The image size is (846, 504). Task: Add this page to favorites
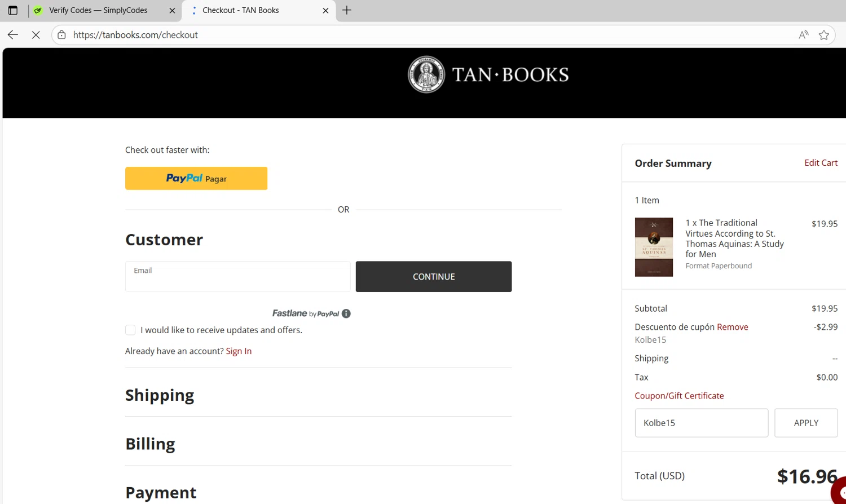(x=824, y=35)
